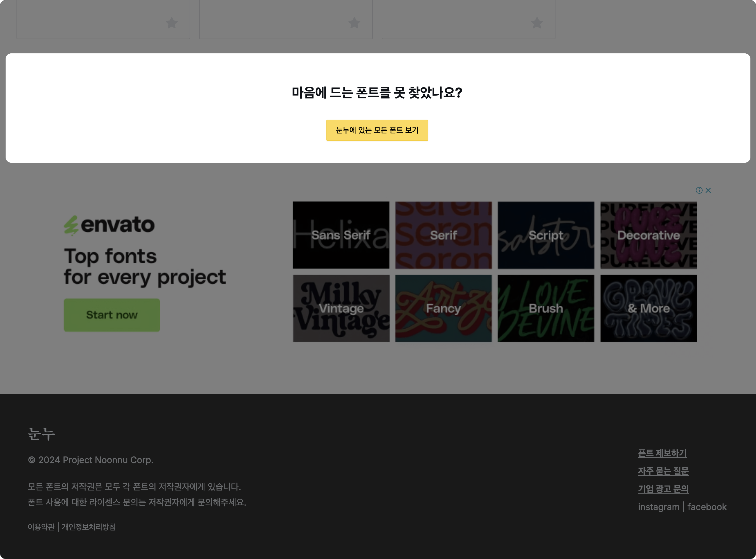The height and width of the screenshot is (559, 756).
Task: Open the 기업 광고 문의 footer link
Action: pyautogui.click(x=663, y=489)
